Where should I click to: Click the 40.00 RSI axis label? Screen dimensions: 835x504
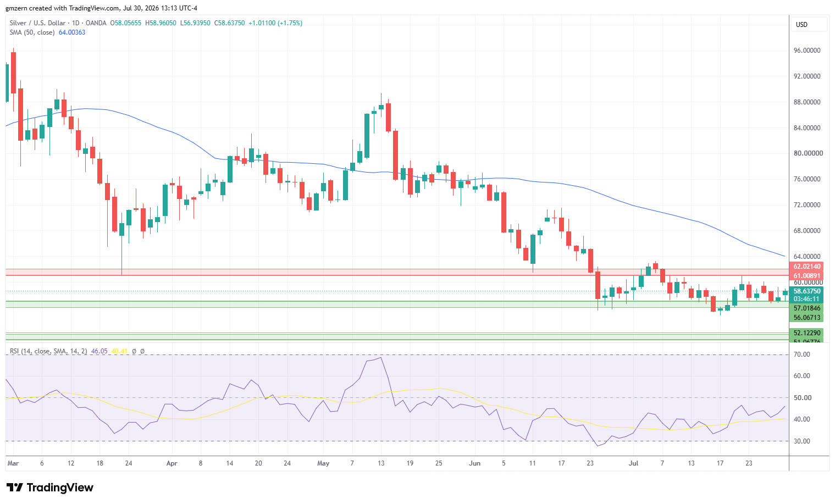pos(802,419)
